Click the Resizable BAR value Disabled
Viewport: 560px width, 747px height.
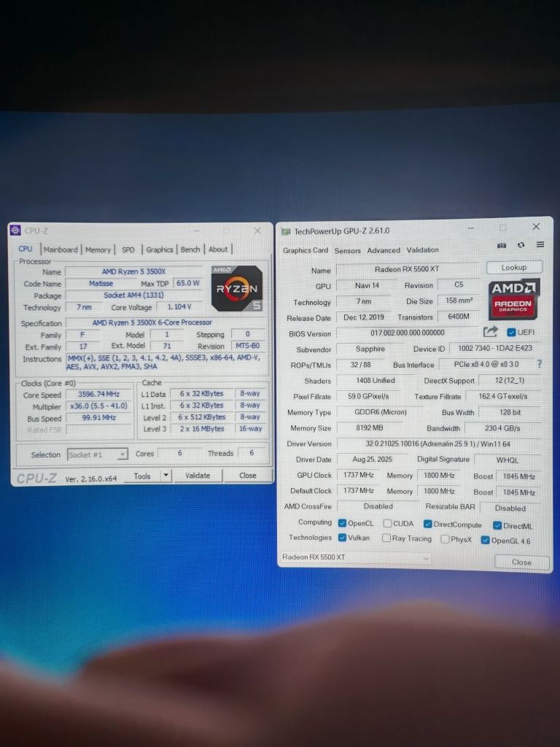pyautogui.click(x=510, y=508)
